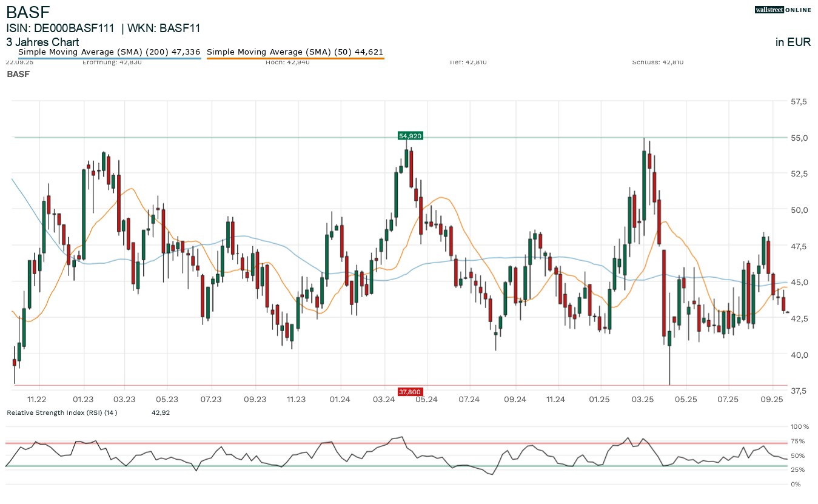Select the 05.24 date on time axis
The width and height of the screenshot is (818, 504).
426,399
